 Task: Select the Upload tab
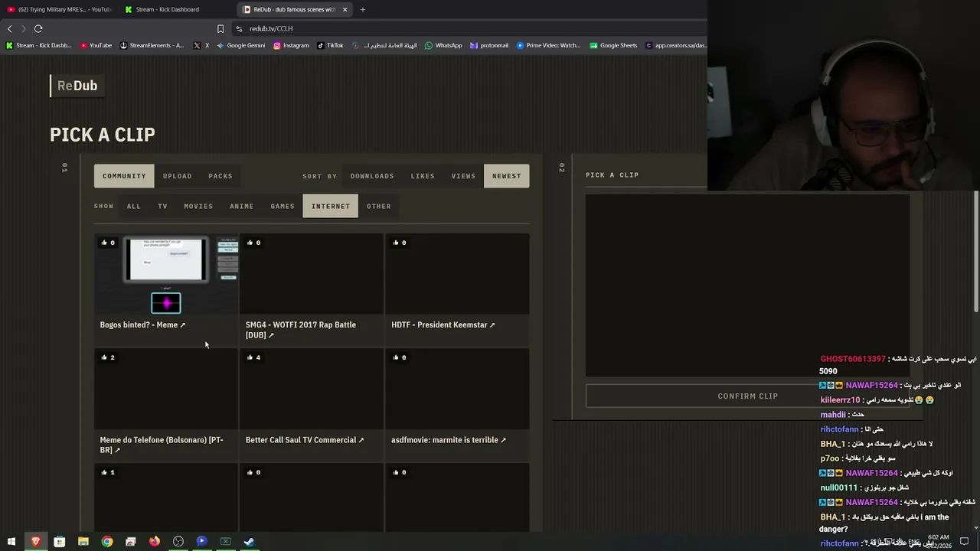pyautogui.click(x=178, y=176)
